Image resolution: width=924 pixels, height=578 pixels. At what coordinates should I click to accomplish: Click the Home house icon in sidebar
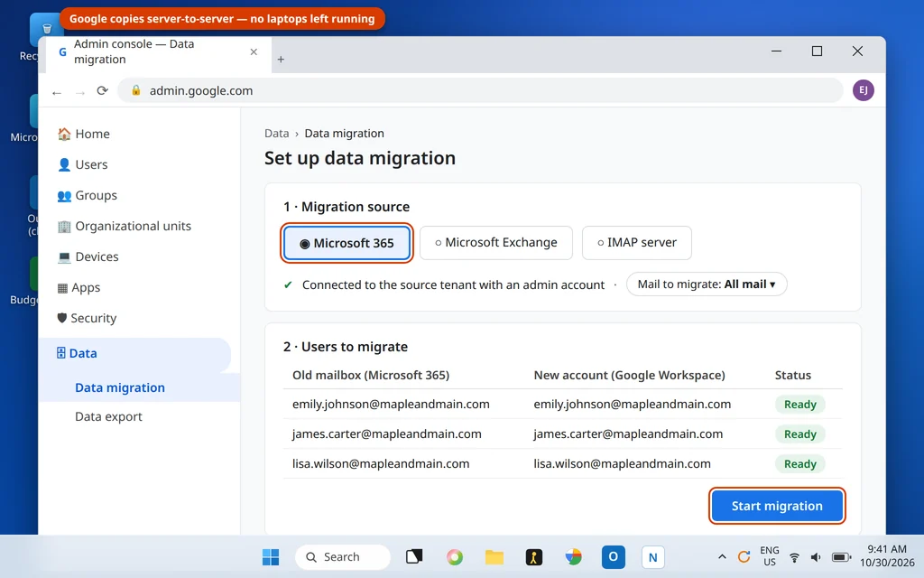(x=64, y=134)
